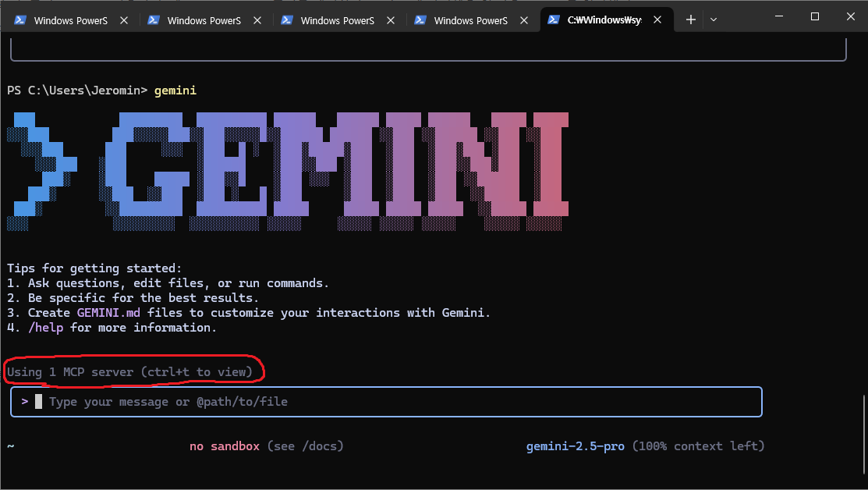Click the 'Tips for getting started:' heading
Viewport: 868px width, 490px height.
pyautogui.click(x=94, y=268)
